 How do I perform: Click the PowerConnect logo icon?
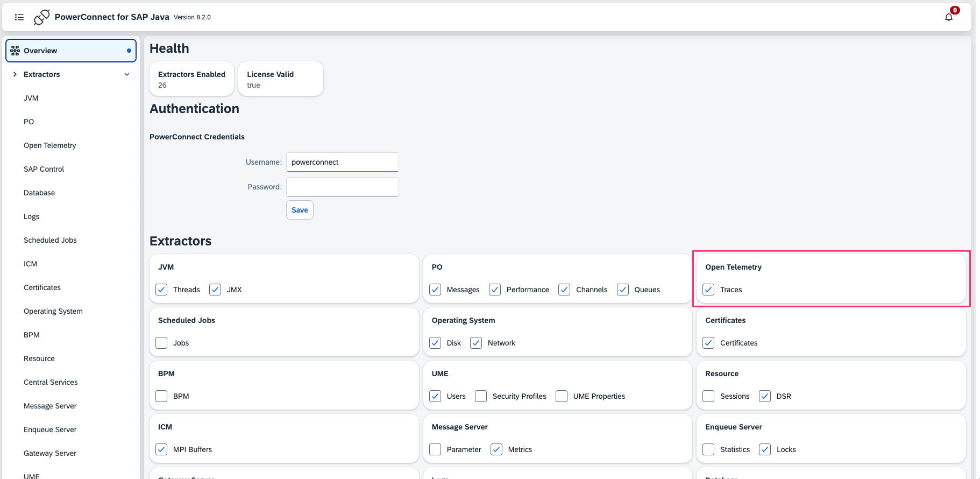coord(41,17)
